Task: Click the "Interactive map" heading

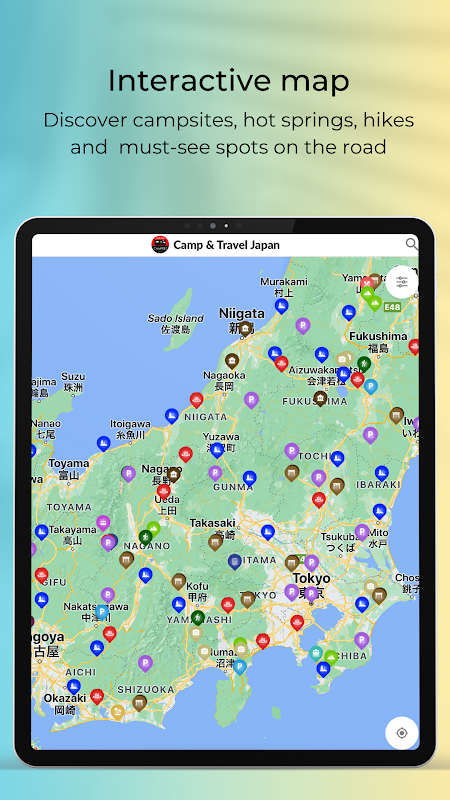Action: click(x=229, y=80)
